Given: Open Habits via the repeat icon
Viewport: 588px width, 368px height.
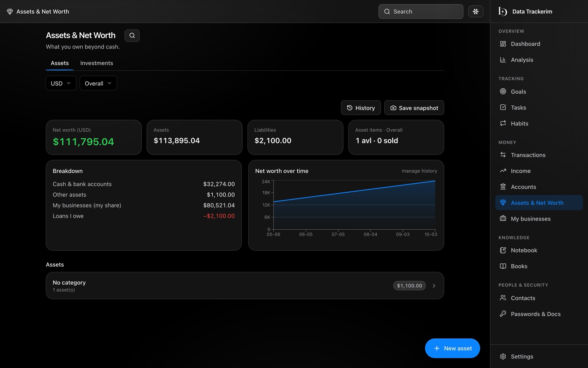Looking at the screenshot, I should [x=503, y=123].
